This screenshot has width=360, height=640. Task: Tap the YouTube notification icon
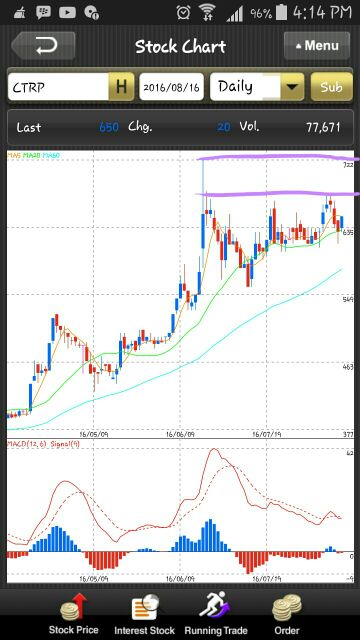point(67,13)
